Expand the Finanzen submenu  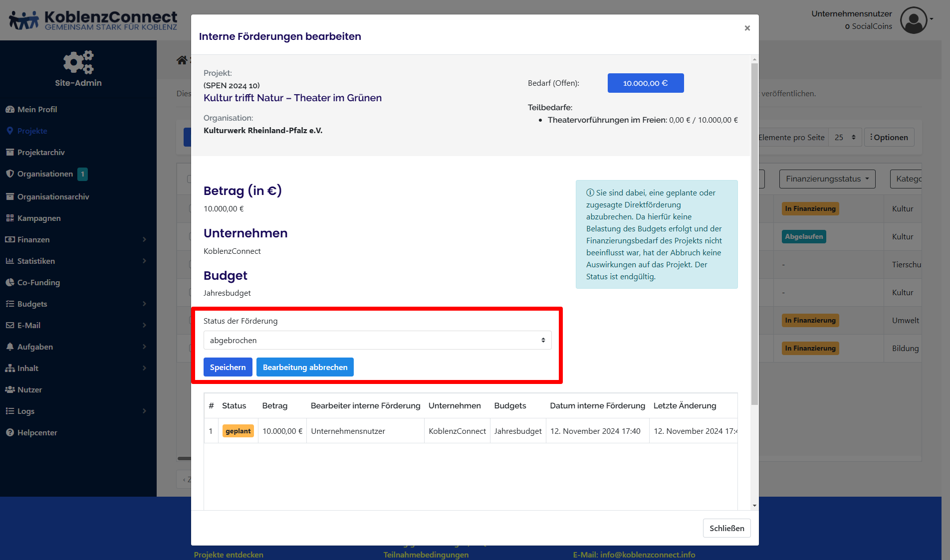[76, 239]
